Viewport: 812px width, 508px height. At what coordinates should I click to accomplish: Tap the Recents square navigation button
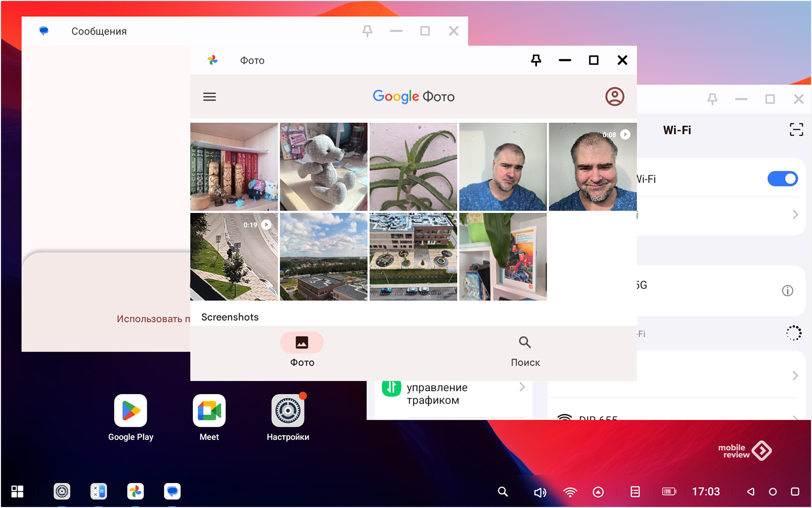coord(795,492)
